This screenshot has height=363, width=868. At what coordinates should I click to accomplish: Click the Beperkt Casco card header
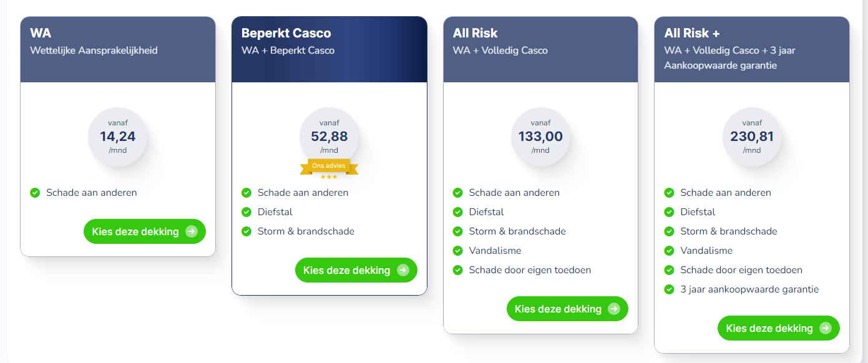coord(329,50)
